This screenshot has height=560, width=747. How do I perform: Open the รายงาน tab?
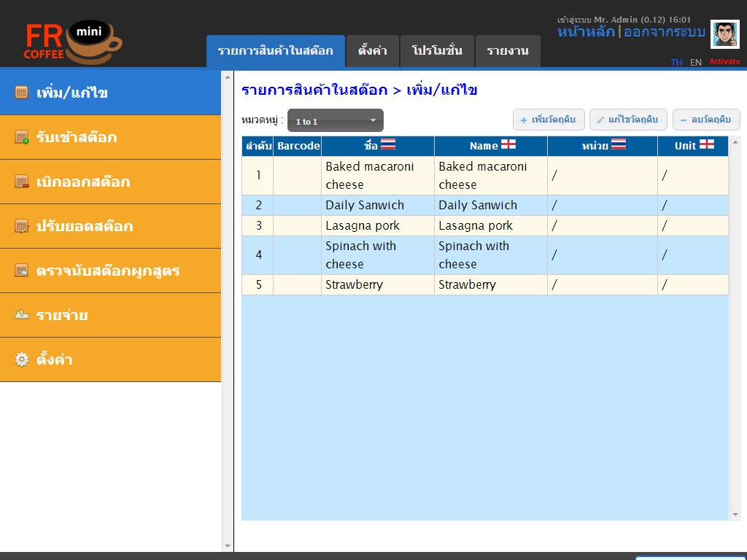[x=507, y=51]
